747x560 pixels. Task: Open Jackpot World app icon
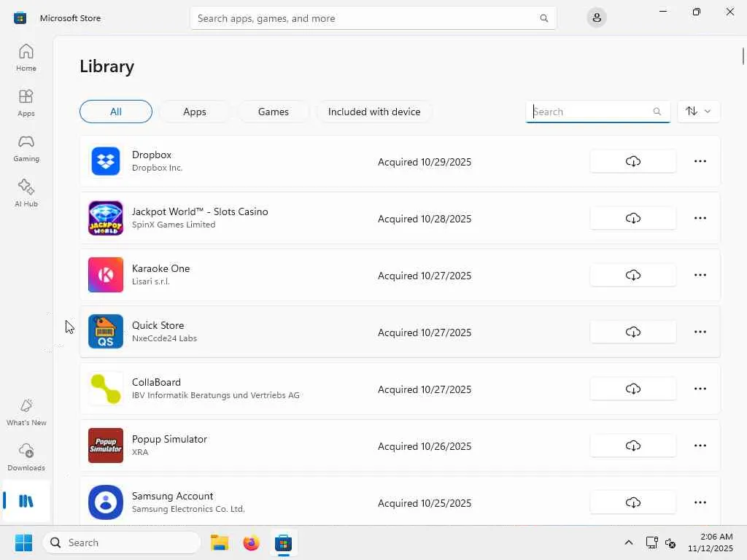click(x=106, y=218)
